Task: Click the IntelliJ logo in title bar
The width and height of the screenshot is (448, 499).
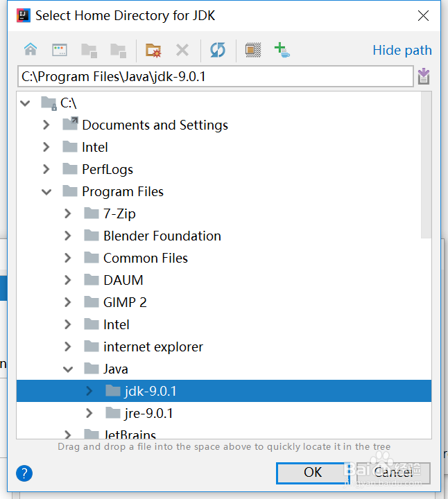Action: [24, 15]
